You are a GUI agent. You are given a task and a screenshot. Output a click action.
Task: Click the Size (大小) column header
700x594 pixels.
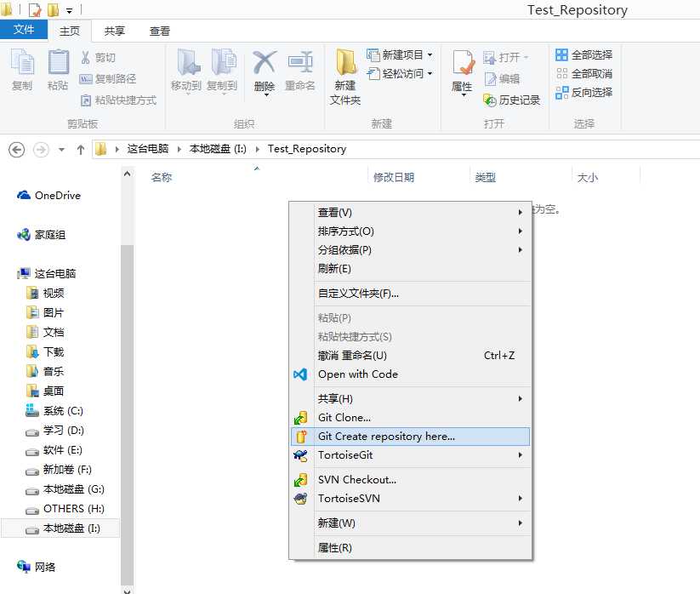click(x=587, y=177)
